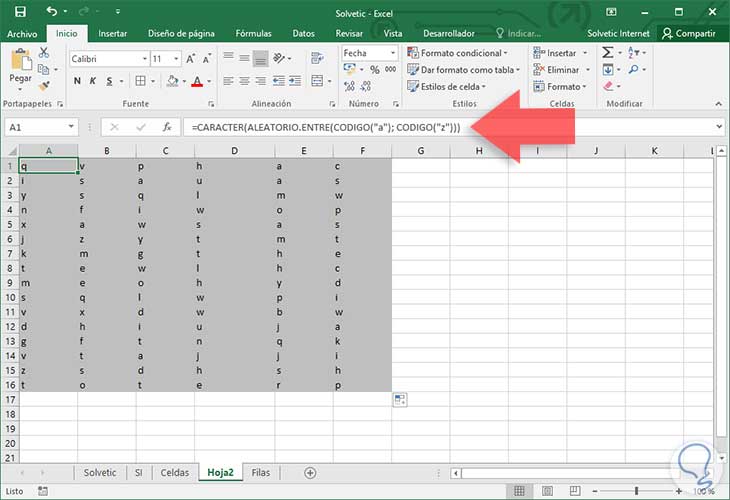This screenshot has height=500, width=730.
Task: Click the Solvetic Internet account name
Action: (x=618, y=34)
